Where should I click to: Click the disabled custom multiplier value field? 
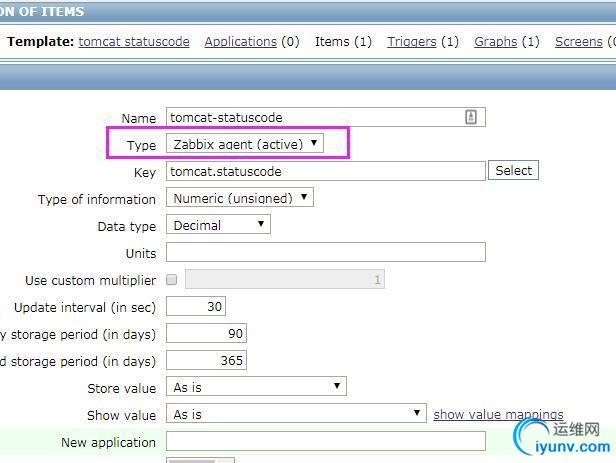click(285, 279)
